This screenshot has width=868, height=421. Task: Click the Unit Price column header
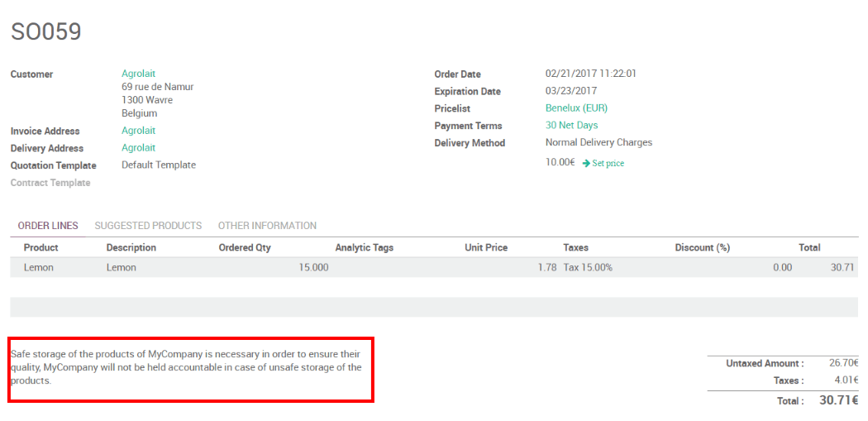point(486,247)
